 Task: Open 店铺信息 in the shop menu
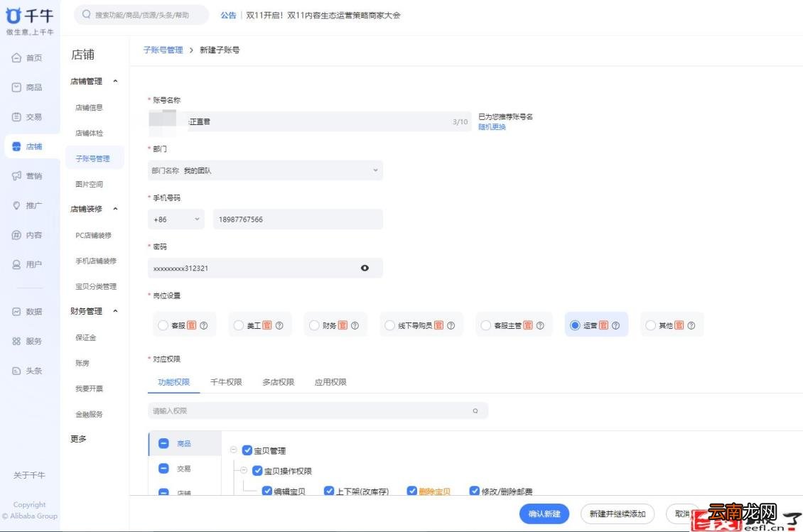[89, 107]
